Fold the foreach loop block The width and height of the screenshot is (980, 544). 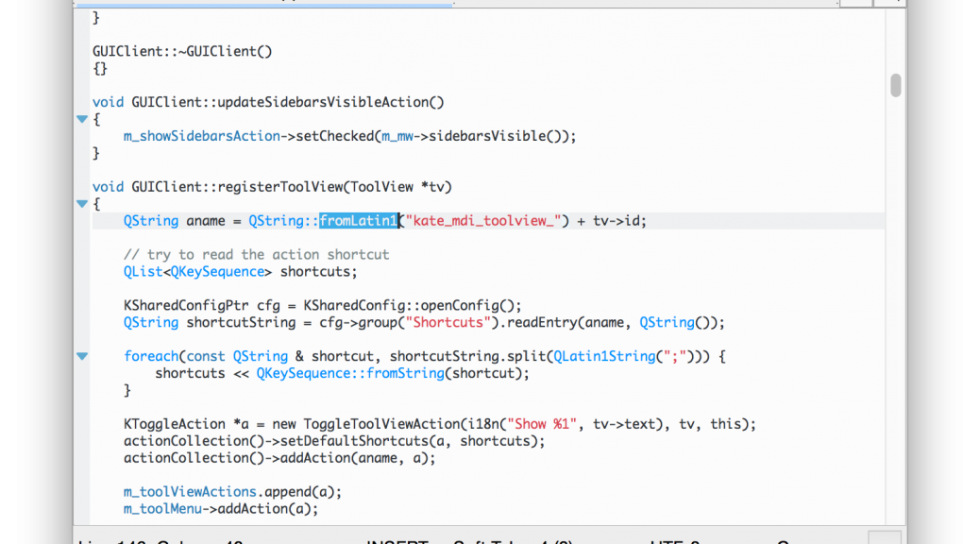(82, 357)
